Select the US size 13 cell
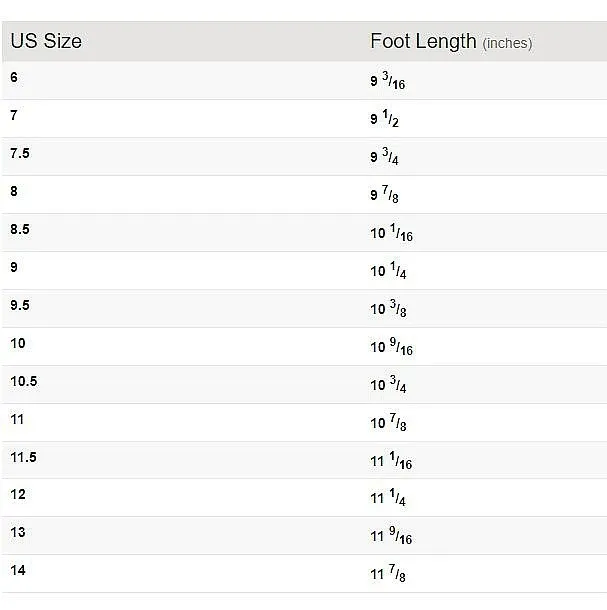607x610 pixels. click(x=18, y=532)
